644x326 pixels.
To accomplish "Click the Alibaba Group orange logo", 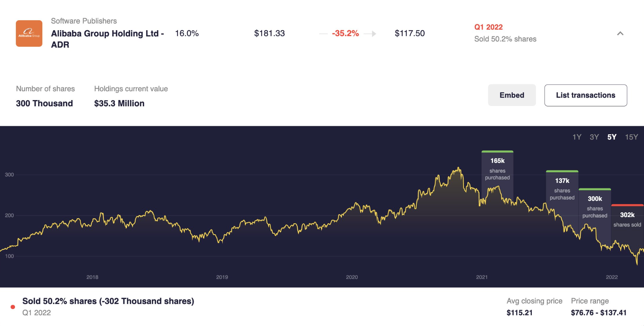I will pyautogui.click(x=29, y=33).
